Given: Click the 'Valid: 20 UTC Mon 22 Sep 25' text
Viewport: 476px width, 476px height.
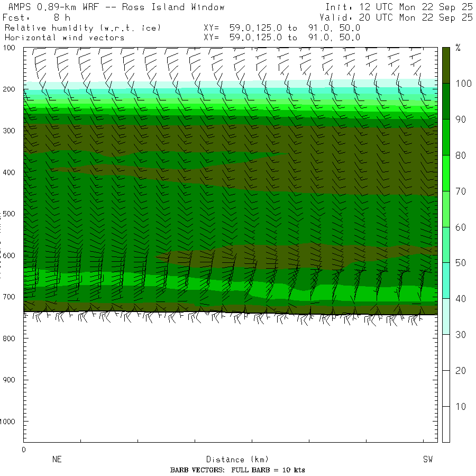Looking at the screenshot, I should tap(396, 17).
